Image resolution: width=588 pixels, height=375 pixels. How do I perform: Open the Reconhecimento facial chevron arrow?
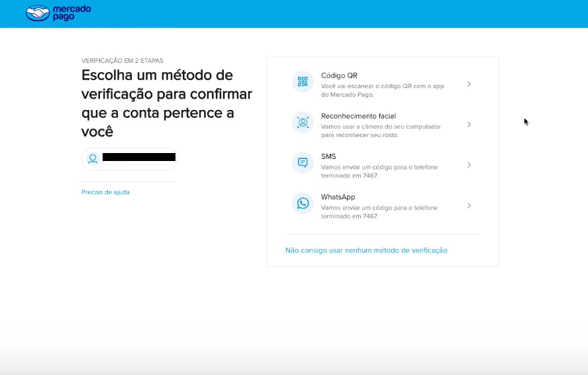click(x=469, y=125)
